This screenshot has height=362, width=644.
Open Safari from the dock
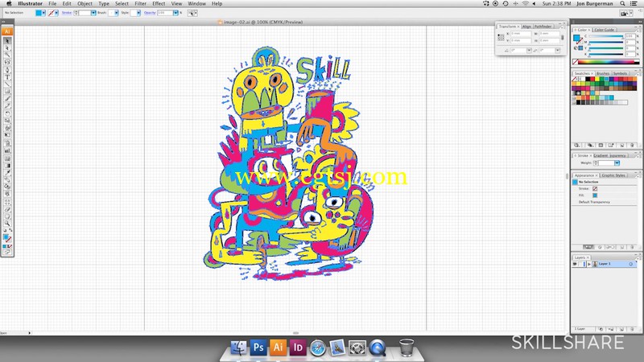(x=317, y=348)
